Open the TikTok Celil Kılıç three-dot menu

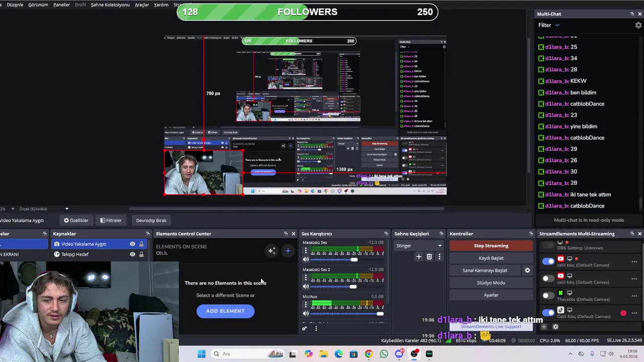coord(634,313)
